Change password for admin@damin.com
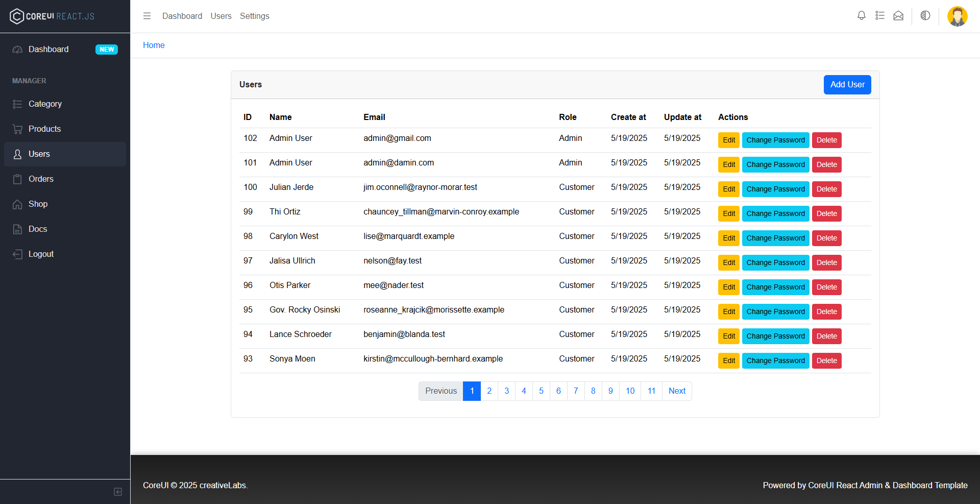The height and width of the screenshot is (504, 980). [775, 164]
